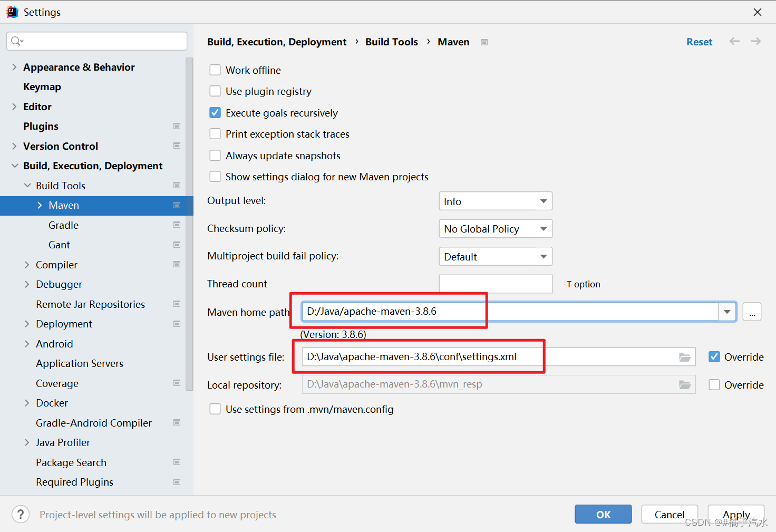Click the IntelliJ icon in the title bar

coord(12,12)
